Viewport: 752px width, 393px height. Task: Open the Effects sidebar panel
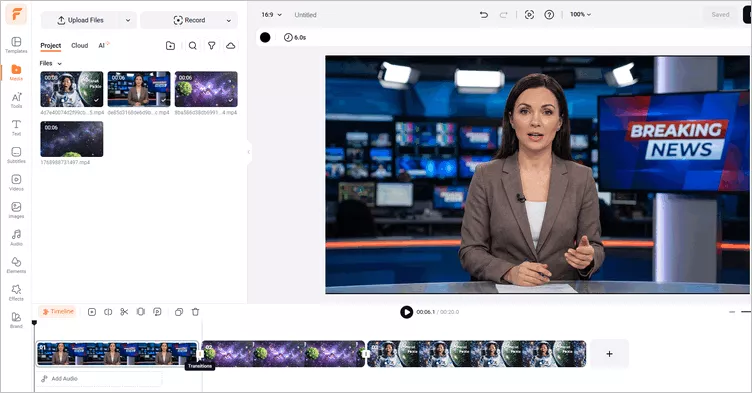[x=16, y=293]
